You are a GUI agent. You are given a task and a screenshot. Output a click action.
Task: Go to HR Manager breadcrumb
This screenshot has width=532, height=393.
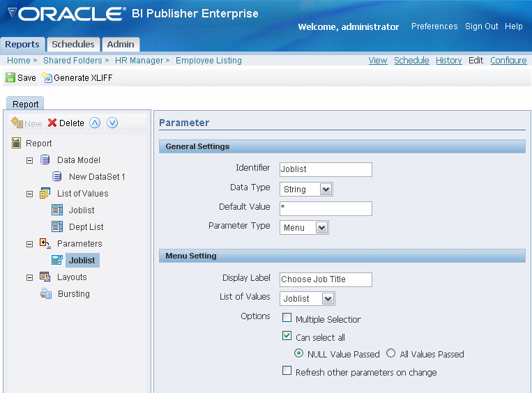click(x=139, y=61)
